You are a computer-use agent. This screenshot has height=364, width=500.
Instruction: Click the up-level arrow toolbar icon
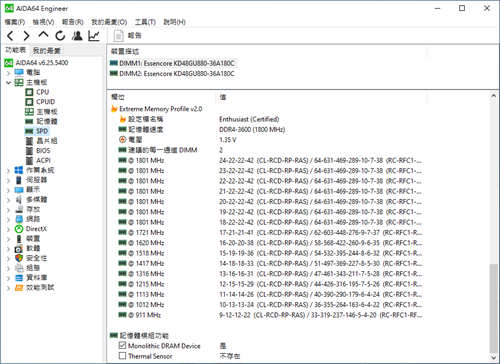[x=43, y=35]
